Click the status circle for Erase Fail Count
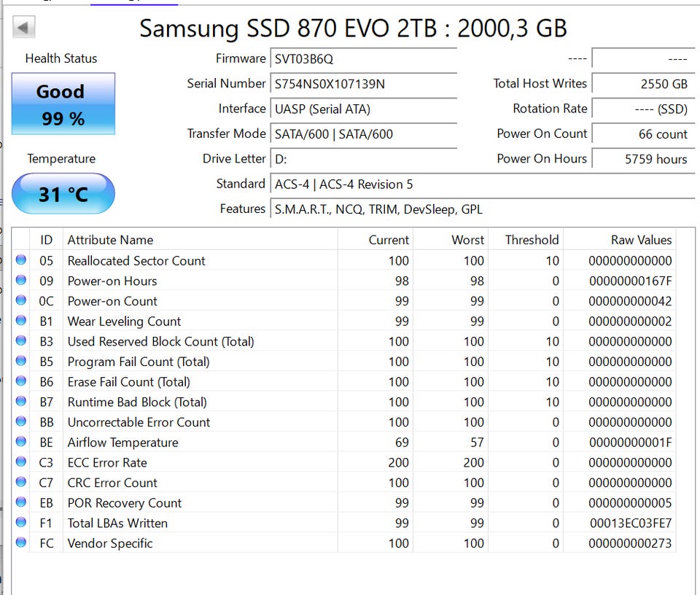 (20, 381)
